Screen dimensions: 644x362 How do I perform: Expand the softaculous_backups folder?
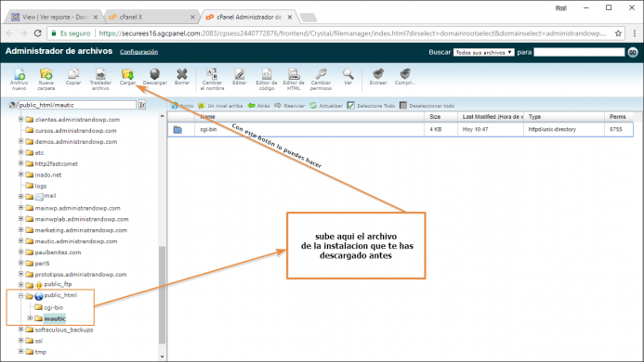pyautogui.click(x=21, y=330)
